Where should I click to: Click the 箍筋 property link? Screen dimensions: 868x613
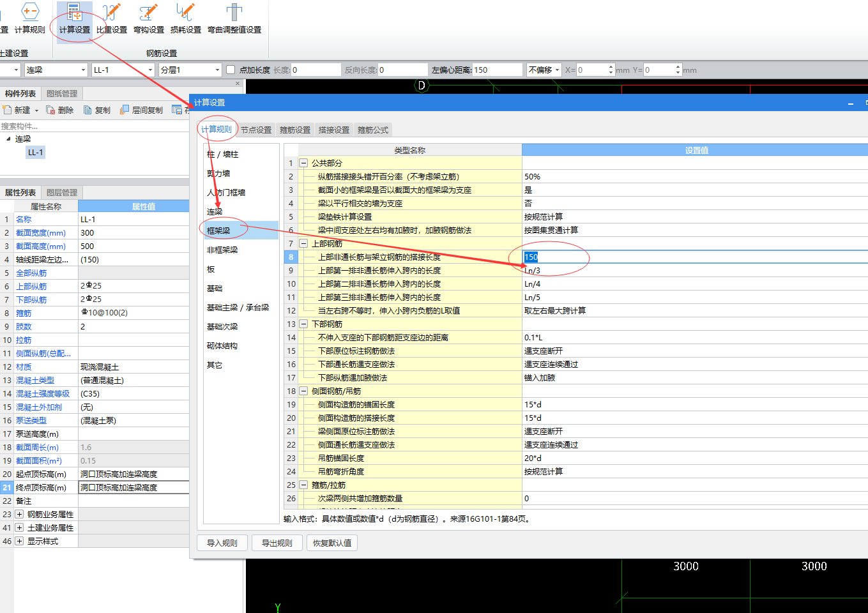24,313
